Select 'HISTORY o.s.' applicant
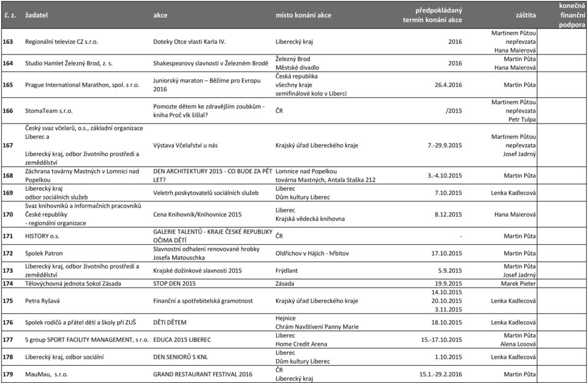 pyautogui.click(x=42, y=236)
